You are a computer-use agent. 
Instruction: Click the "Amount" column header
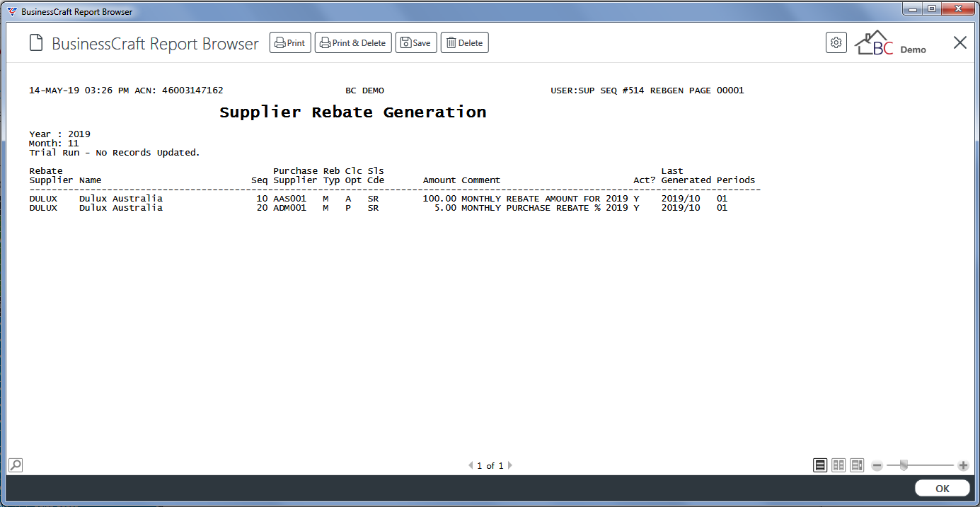439,180
